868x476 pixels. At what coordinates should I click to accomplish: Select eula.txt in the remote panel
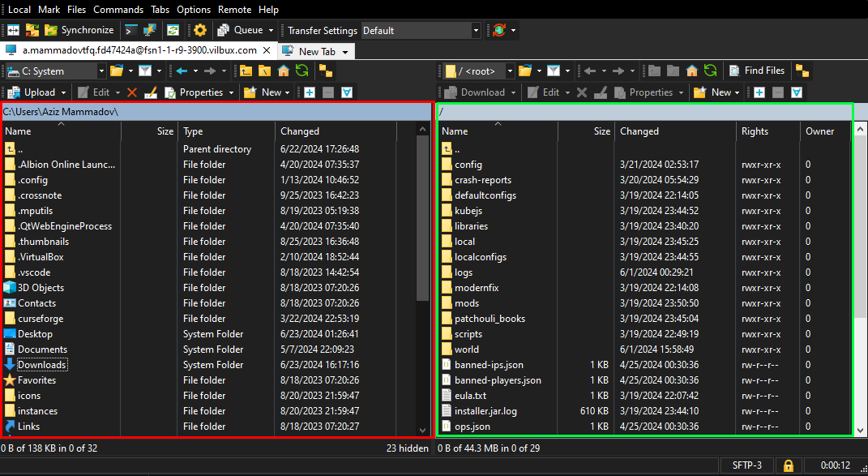click(x=470, y=396)
